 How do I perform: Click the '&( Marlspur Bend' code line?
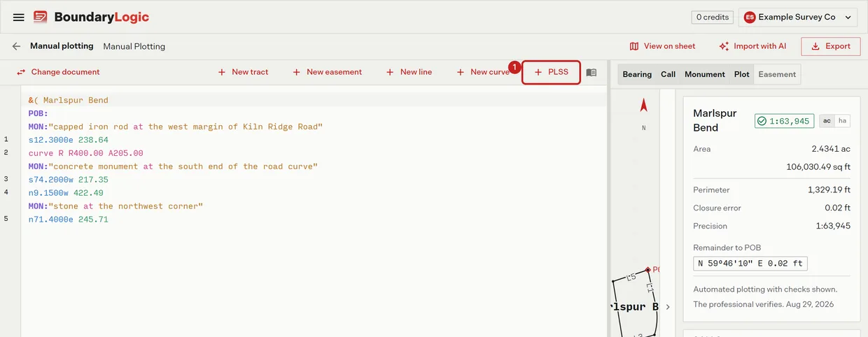coord(69,100)
